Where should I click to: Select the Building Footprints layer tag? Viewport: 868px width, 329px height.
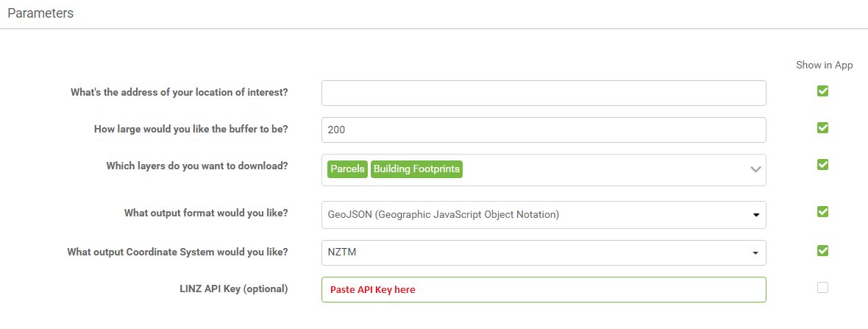(416, 169)
